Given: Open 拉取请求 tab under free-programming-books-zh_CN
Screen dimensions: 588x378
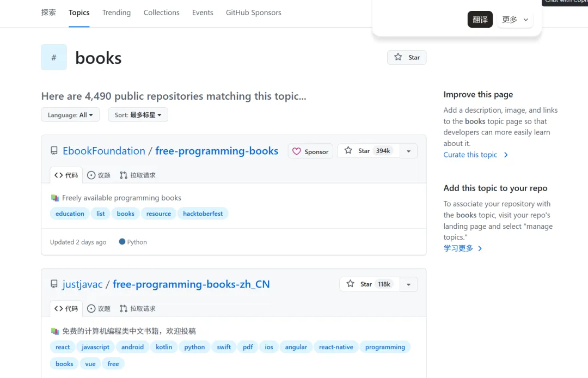Looking at the screenshot, I should [x=137, y=309].
